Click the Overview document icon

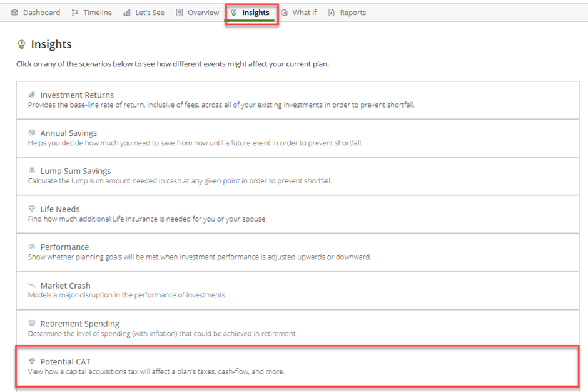(180, 13)
